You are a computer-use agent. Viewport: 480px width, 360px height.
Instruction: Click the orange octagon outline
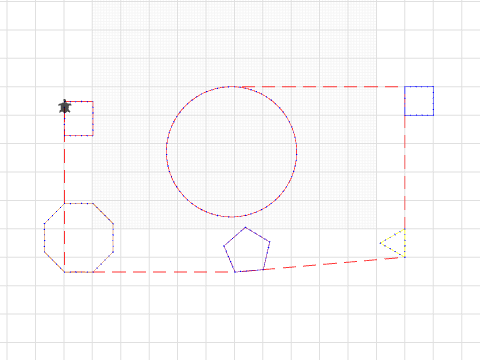[79, 238]
